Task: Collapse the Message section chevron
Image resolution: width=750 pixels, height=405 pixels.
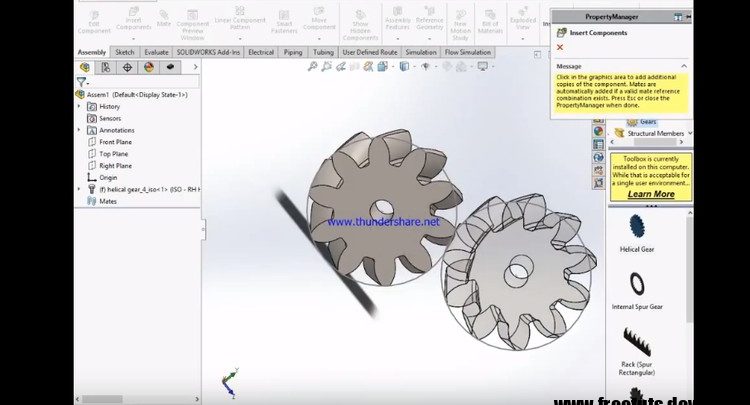Action: 684,66
